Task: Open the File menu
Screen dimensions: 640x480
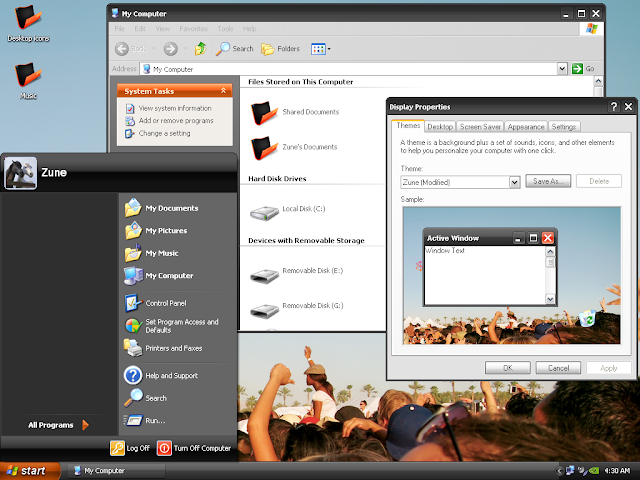Action: [120, 29]
